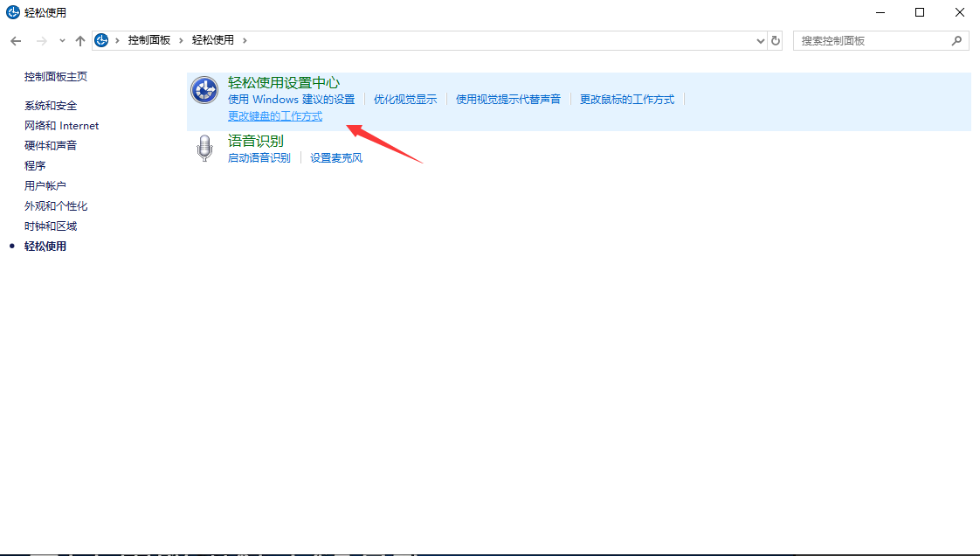Click the Speech Recognition microphone icon

(204, 148)
